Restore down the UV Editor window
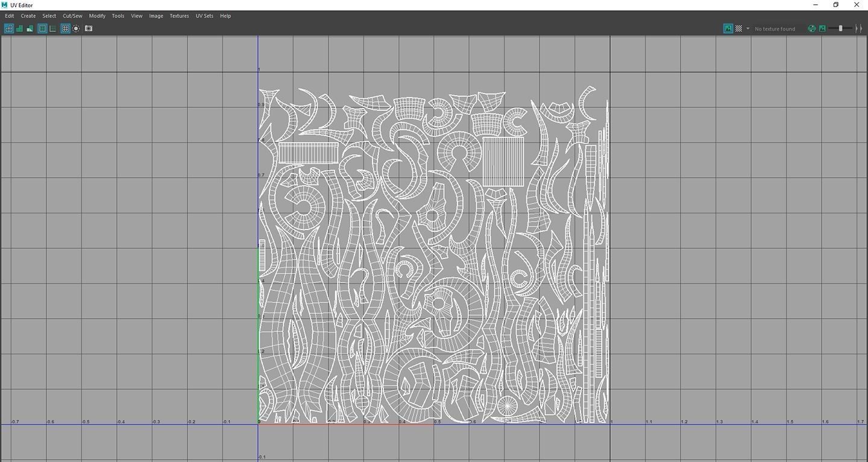Screen dimensions: 868x462 pos(836,5)
